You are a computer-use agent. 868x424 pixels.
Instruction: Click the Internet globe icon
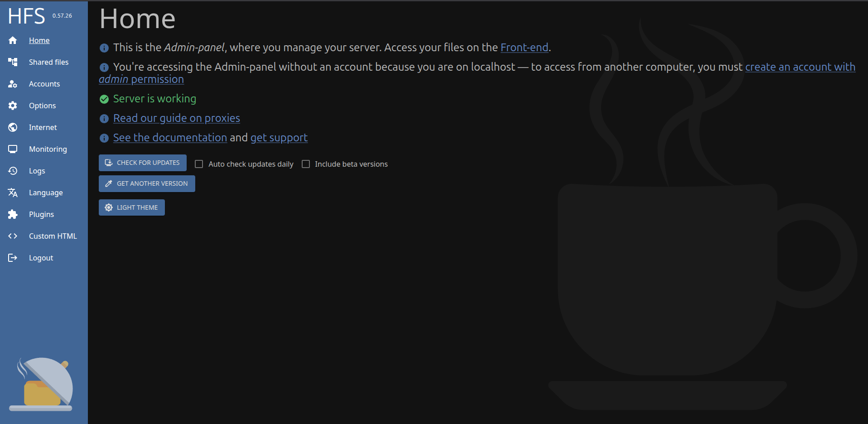coord(13,127)
